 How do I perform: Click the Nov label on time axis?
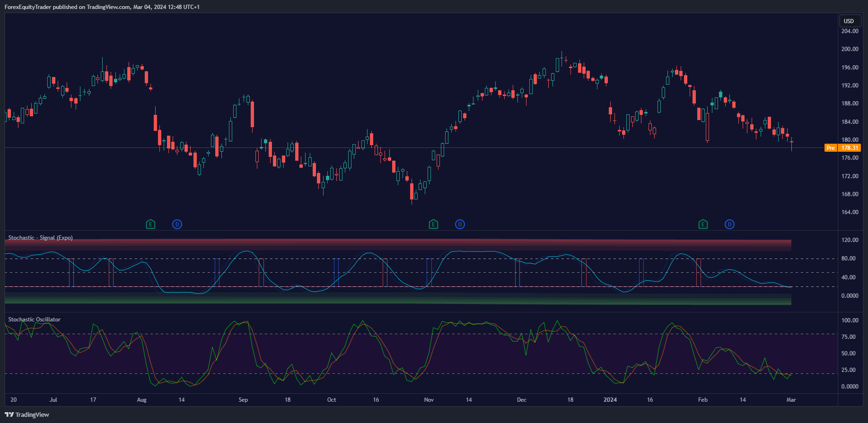click(429, 400)
